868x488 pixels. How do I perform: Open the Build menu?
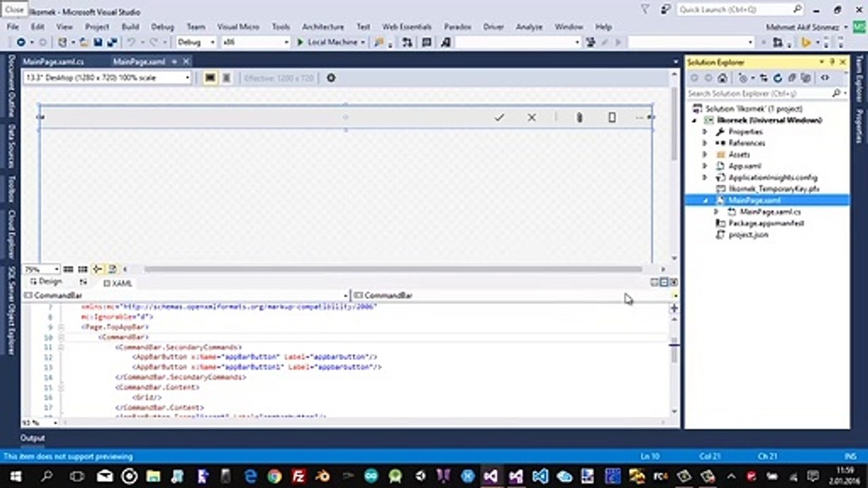[x=130, y=26]
